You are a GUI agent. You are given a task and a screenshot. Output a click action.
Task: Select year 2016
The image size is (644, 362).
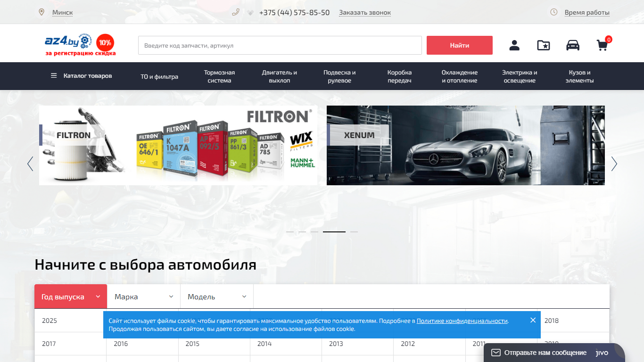tap(142, 344)
